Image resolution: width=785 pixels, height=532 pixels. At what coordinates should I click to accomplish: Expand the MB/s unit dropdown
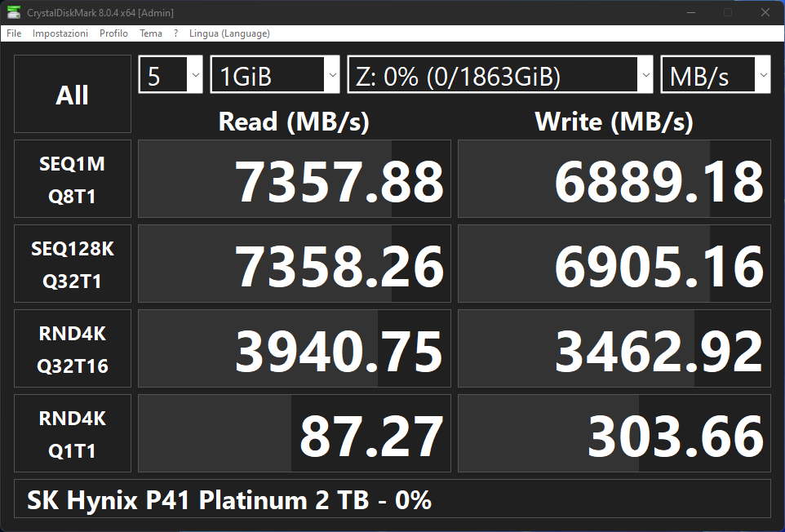click(715, 76)
